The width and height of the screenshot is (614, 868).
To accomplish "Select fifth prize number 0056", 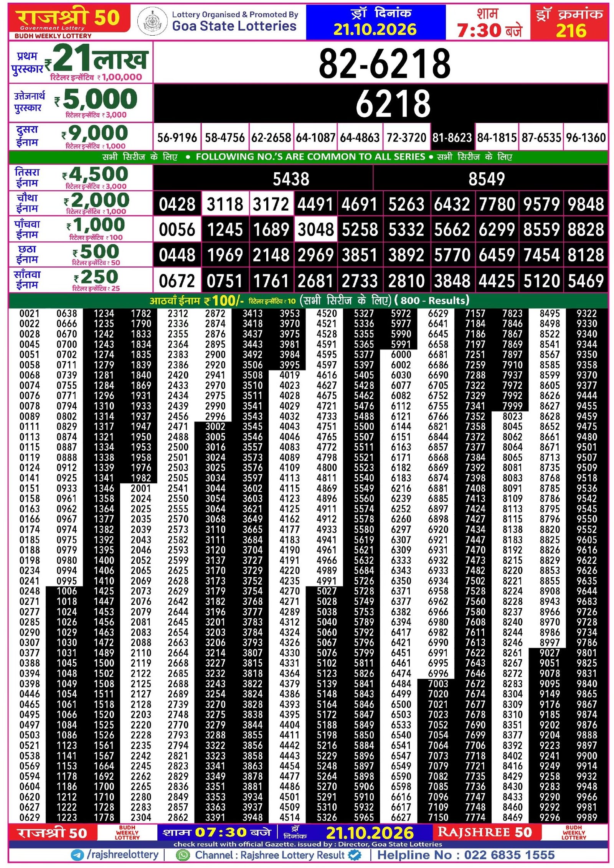I will tap(177, 230).
